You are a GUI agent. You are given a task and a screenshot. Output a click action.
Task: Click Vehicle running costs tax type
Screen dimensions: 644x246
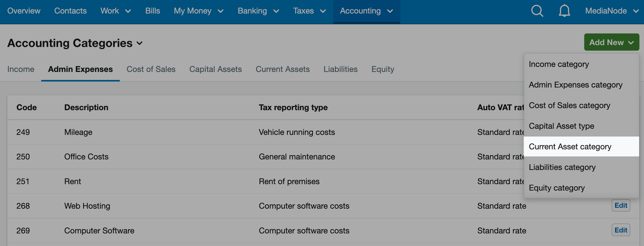[x=297, y=132]
